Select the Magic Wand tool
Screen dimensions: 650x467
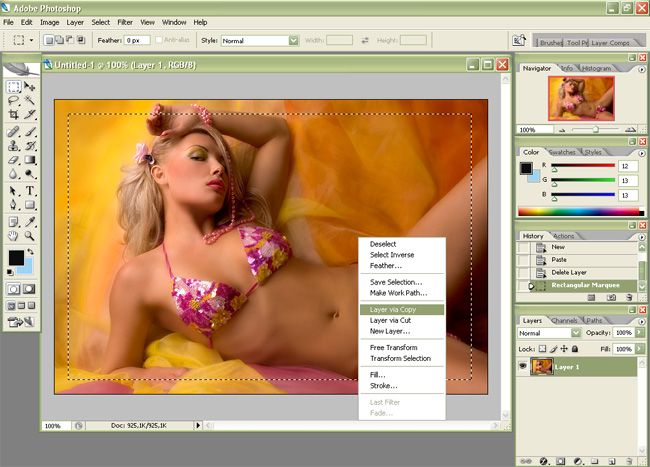coord(29,100)
